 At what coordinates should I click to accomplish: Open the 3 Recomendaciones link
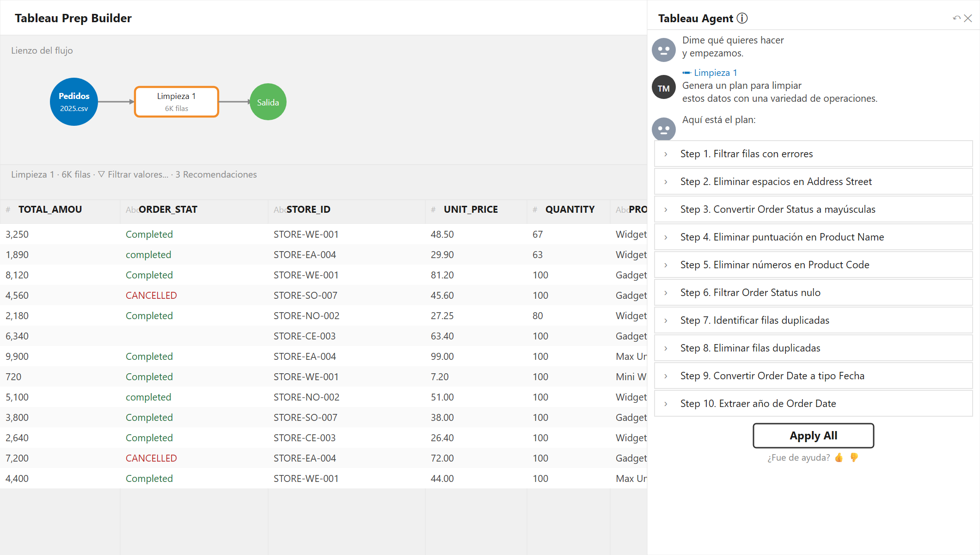pos(216,174)
